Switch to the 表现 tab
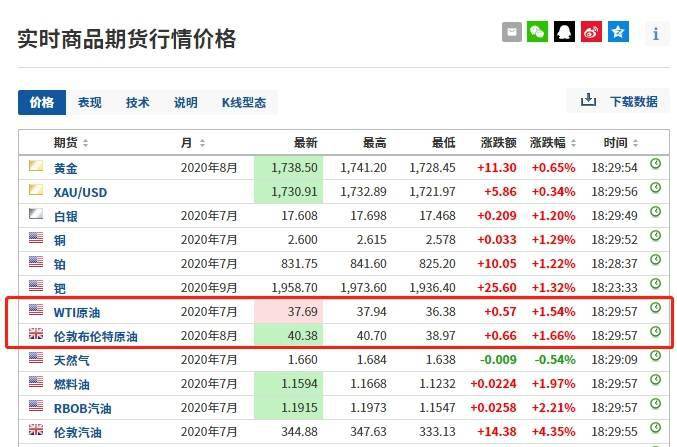Image resolution: width=677 pixels, height=447 pixels. (x=90, y=102)
